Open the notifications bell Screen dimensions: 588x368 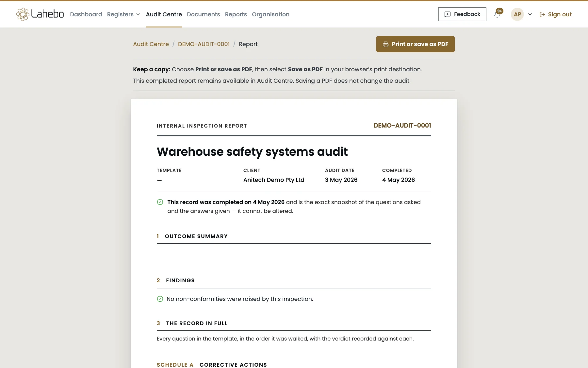[x=497, y=14]
